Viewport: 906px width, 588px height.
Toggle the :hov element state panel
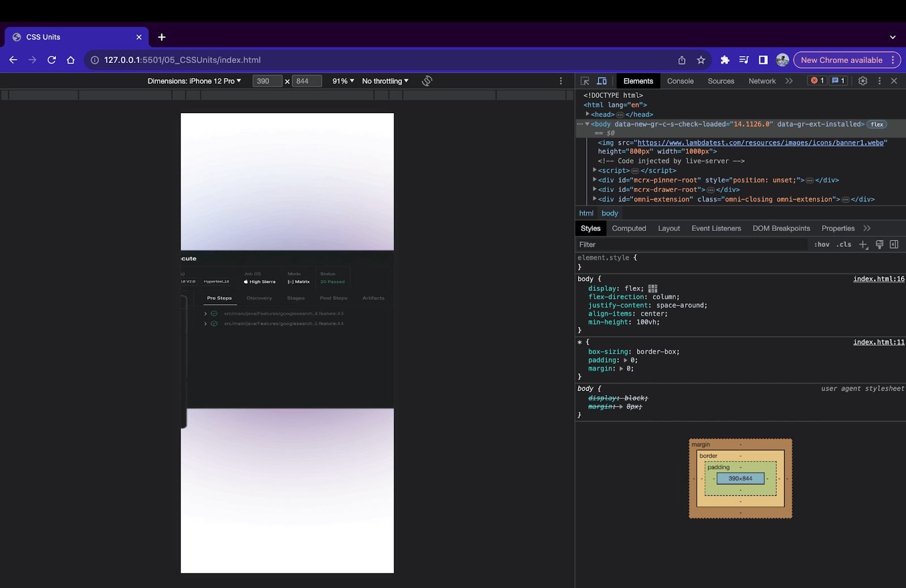822,244
